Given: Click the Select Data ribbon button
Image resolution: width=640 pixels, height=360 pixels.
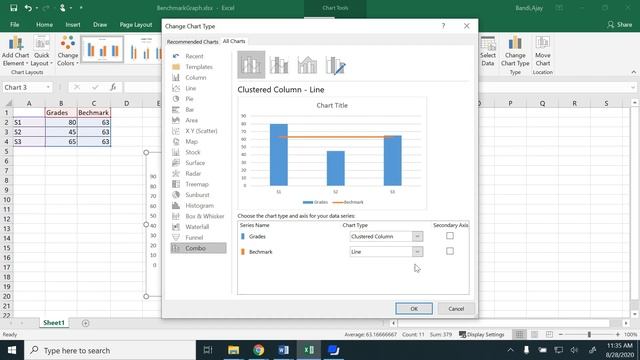Looking at the screenshot, I should [x=488, y=51].
